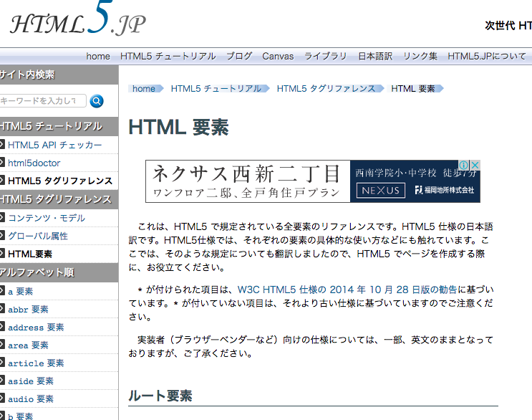Click the HTML 要素 current breadcrumb
This screenshot has height=420, width=532.
(x=413, y=89)
